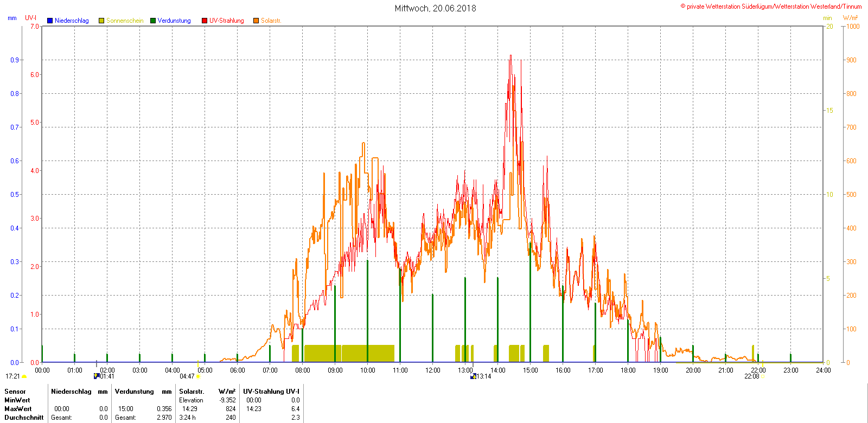Click the Elevation label in the table
868x423 pixels.
click(x=192, y=400)
